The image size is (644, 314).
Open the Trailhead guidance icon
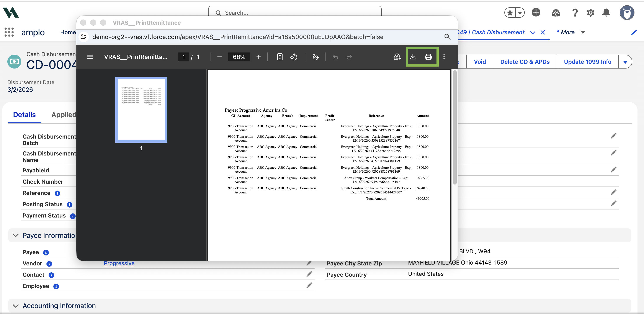pyautogui.click(x=556, y=13)
